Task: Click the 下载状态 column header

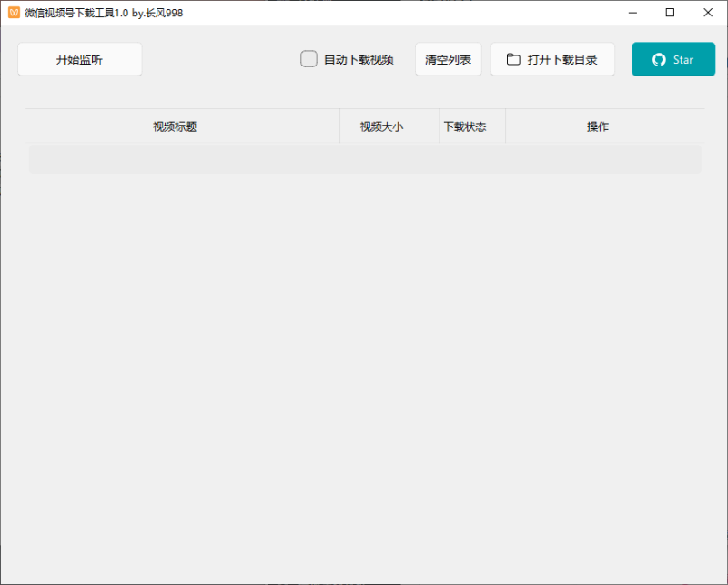Action: [464, 126]
